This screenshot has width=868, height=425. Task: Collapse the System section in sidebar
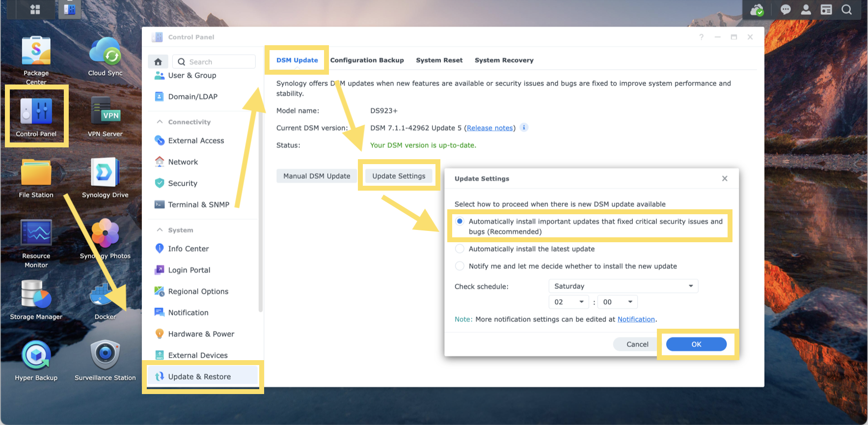pyautogui.click(x=160, y=230)
